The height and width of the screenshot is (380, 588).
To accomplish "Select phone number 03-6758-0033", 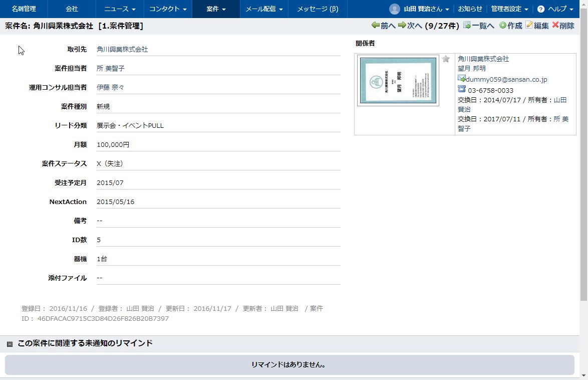I will [x=490, y=91].
